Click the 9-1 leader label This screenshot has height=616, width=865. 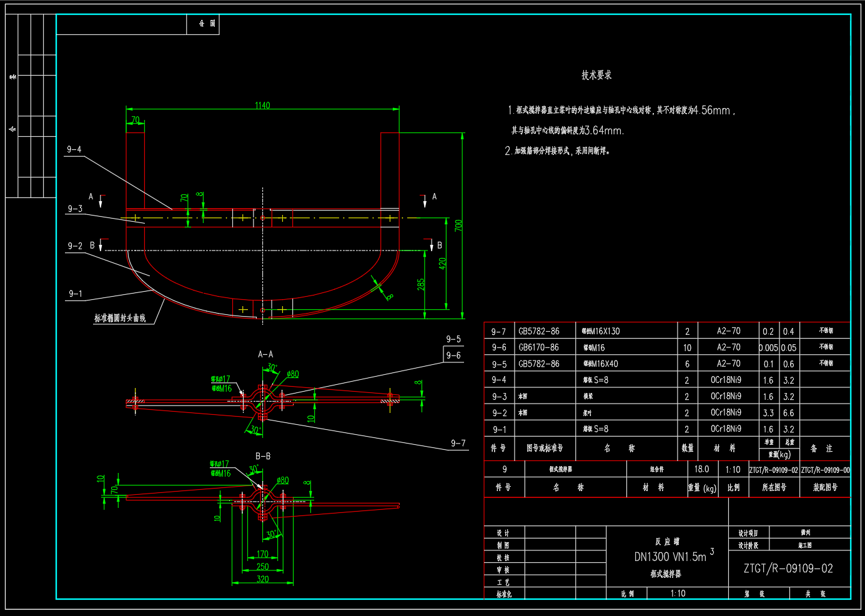point(76,294)
